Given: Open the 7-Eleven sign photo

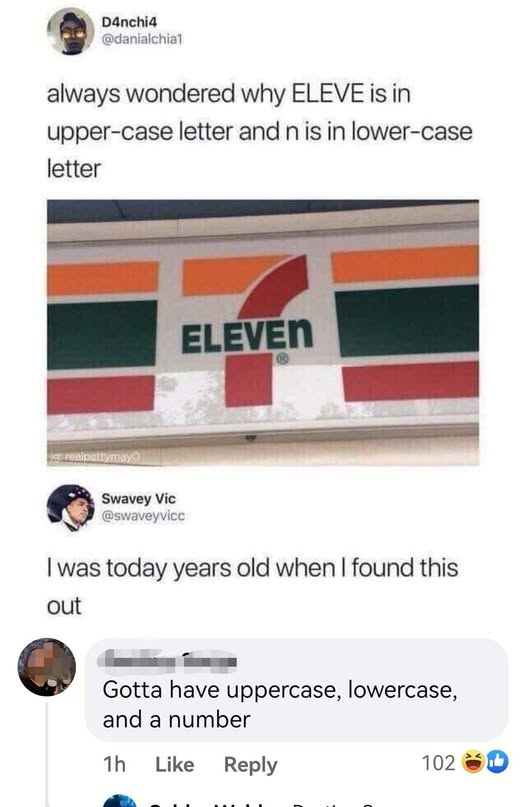Looking at the screenshot, I should click(263, 332).
